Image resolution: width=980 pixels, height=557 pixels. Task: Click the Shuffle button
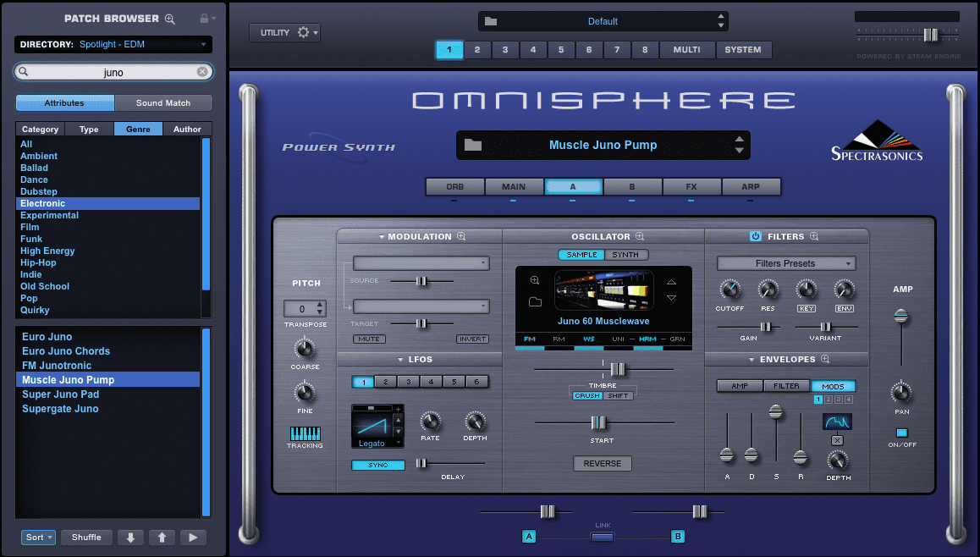coord(86,537)
